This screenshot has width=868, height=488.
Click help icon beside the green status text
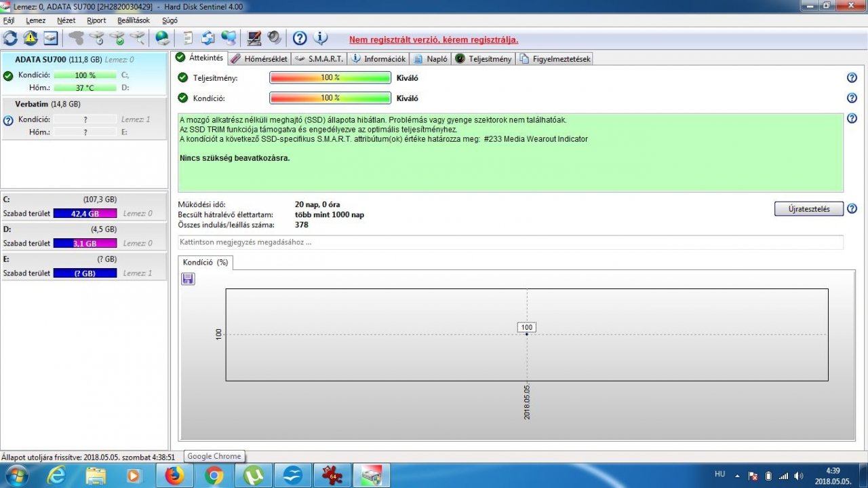852,119
